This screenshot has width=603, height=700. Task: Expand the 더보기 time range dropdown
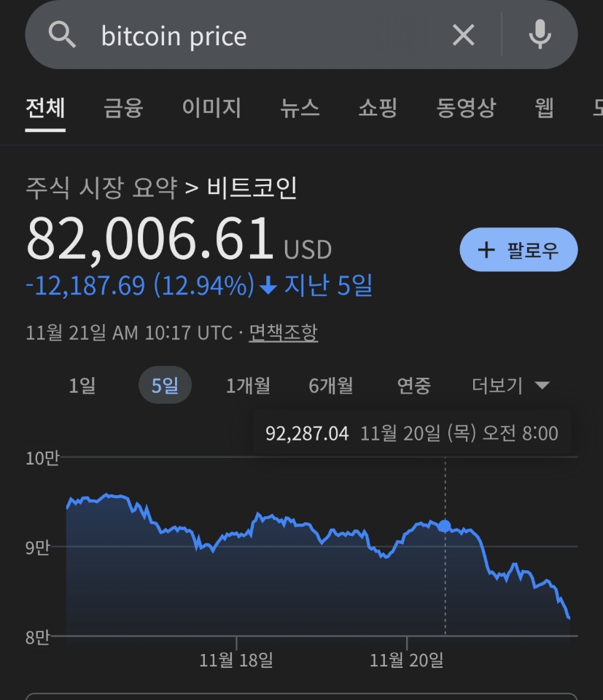click(510, 385)
